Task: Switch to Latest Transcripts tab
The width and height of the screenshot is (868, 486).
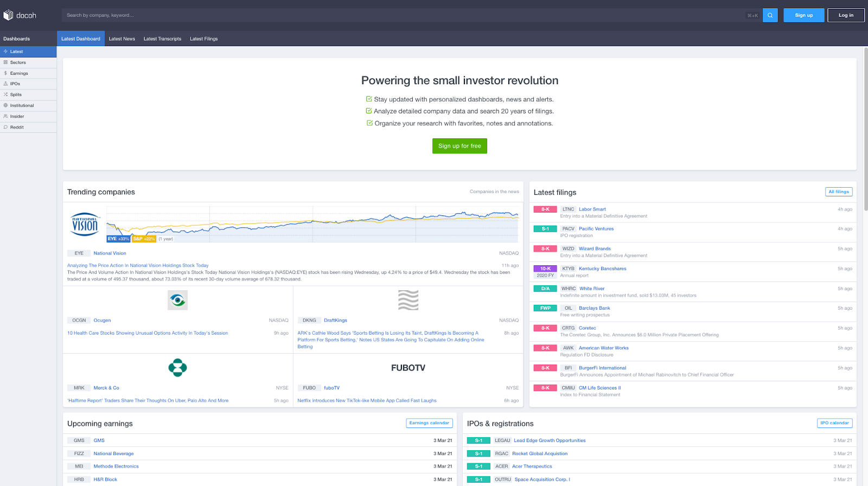Action: [162, 39]
